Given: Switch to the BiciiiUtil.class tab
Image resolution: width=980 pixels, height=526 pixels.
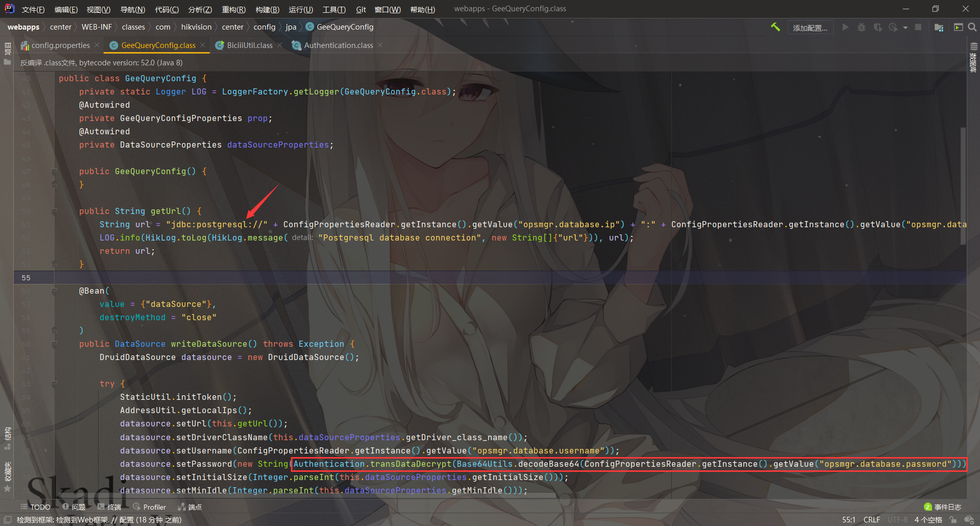Looking at the screenshot, I should (x=250, y=45).
